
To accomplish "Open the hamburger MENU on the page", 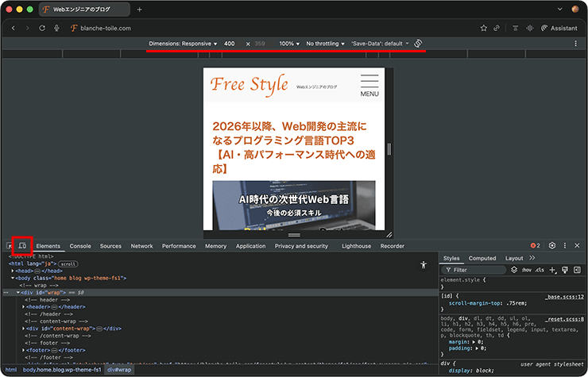I will [369, 86].
